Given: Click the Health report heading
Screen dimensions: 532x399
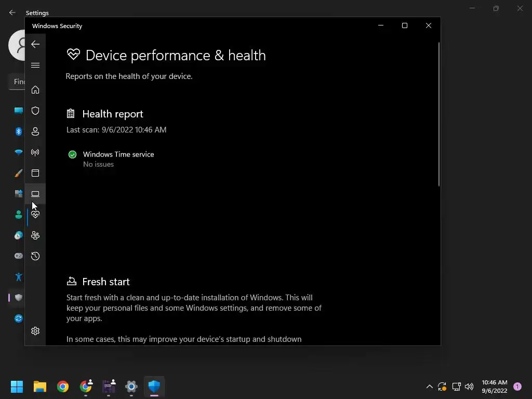Looking at the screenshot, I should coord(113,114).
